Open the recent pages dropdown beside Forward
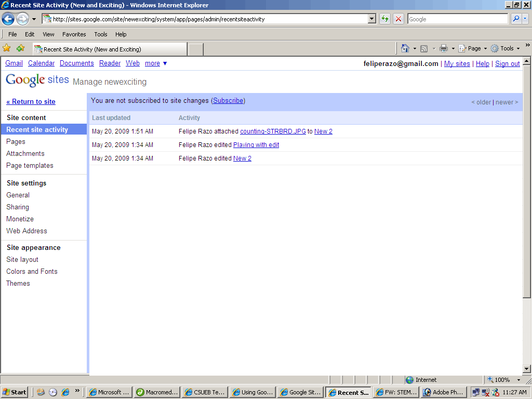Image resolution: width=532 pixels, height=399 pixels. point(34,19)
